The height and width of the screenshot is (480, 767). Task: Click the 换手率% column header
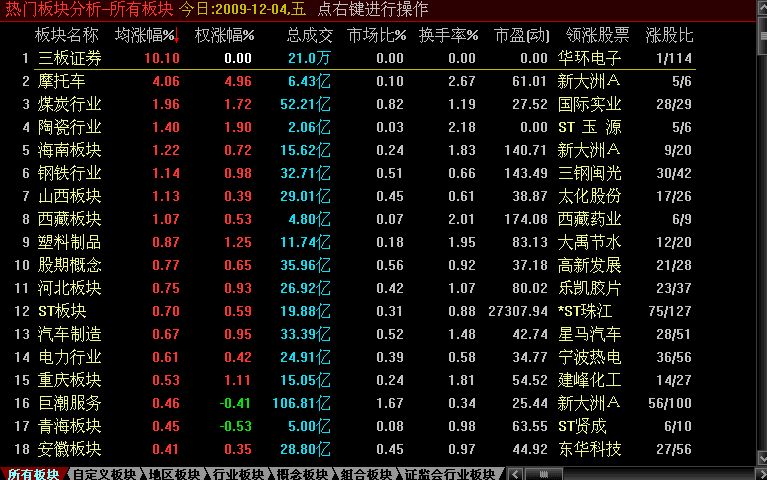click(x=448, y=35)
